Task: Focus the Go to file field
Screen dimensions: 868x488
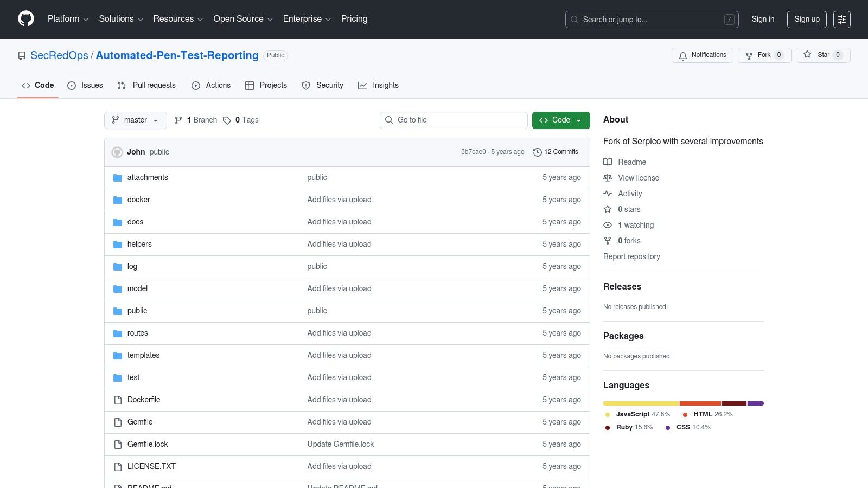Action: tap(454, 120)
